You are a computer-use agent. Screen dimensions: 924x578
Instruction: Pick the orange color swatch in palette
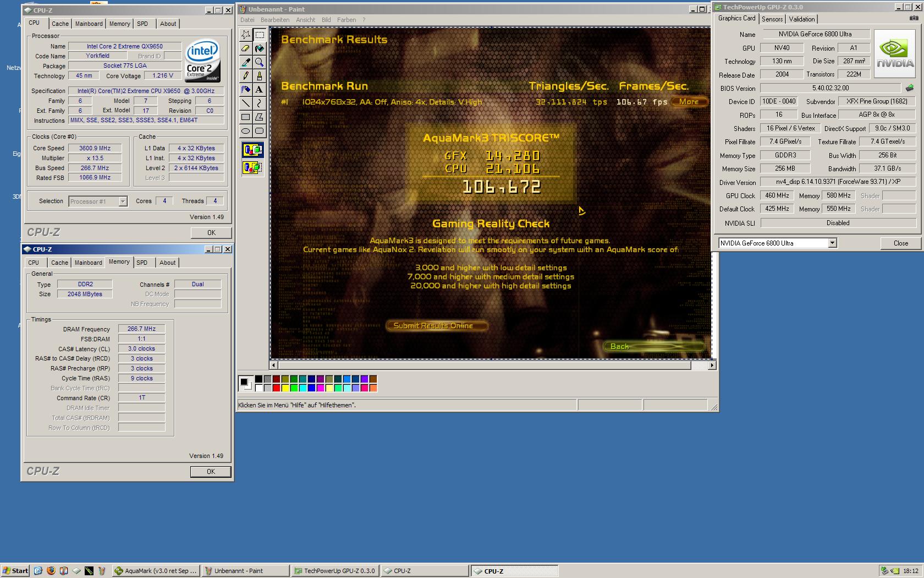click(373, 388)
